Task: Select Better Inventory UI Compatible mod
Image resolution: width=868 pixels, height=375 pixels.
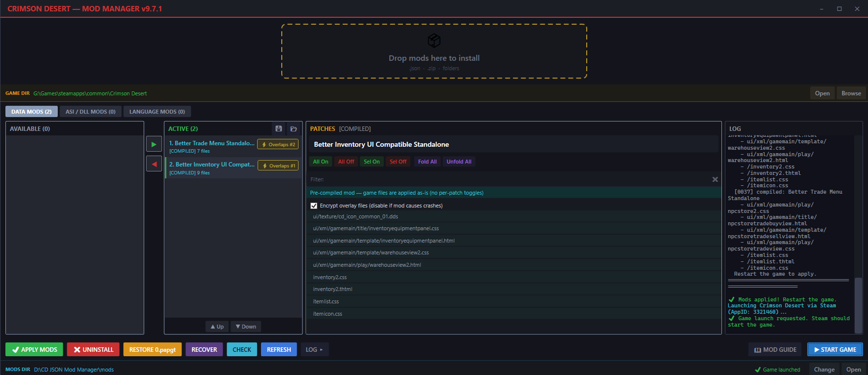Action: [x=233, y=168]
